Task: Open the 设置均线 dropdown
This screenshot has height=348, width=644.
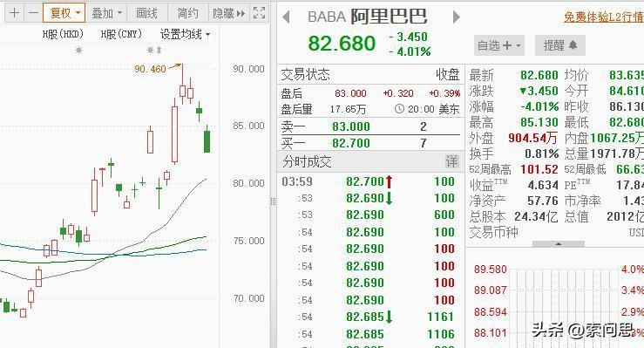Action: (x=185, y=34)
